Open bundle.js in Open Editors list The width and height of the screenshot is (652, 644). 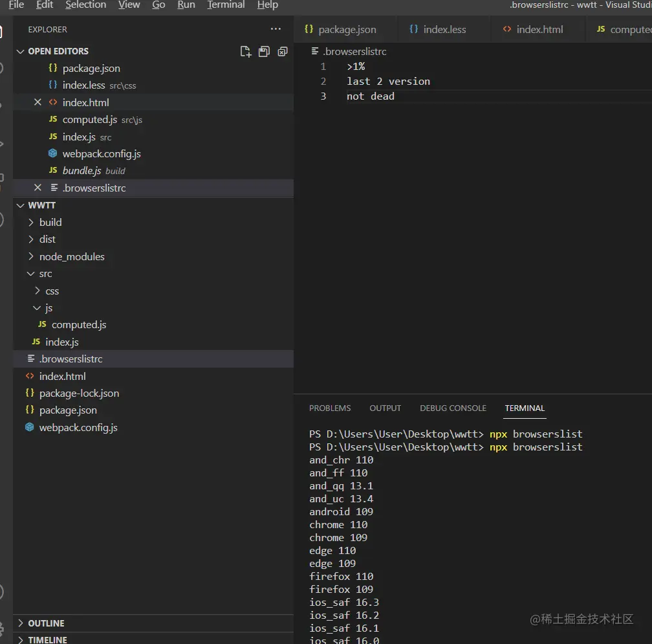point(81,171)
